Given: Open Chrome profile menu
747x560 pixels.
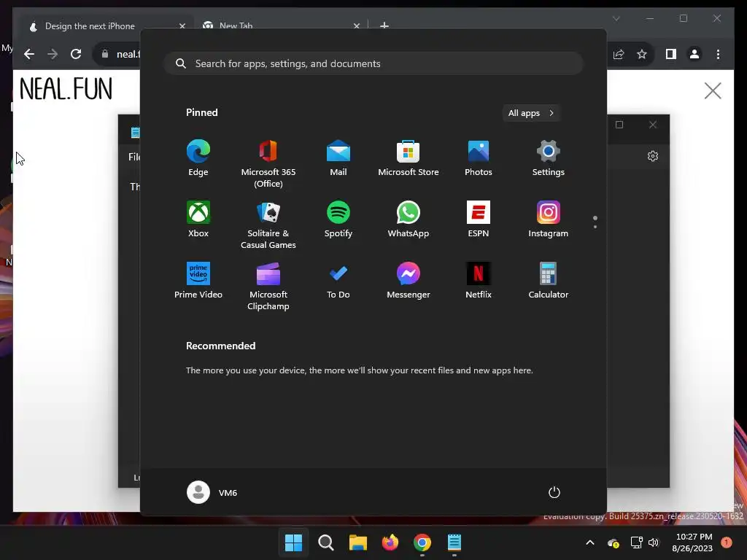Looking at the screenshot, I should click(x=694, y=54).
